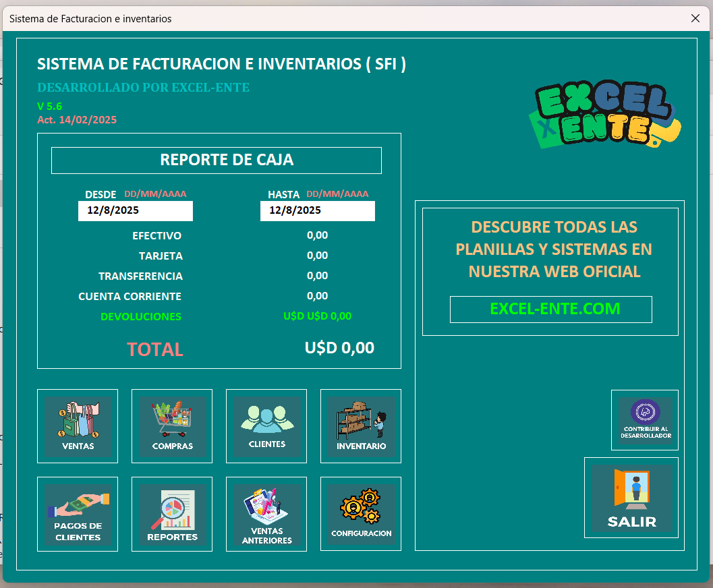Open the COMPRAS shopping cart icon
This screenshot has height=588, width=713.
tap(171, 425)
